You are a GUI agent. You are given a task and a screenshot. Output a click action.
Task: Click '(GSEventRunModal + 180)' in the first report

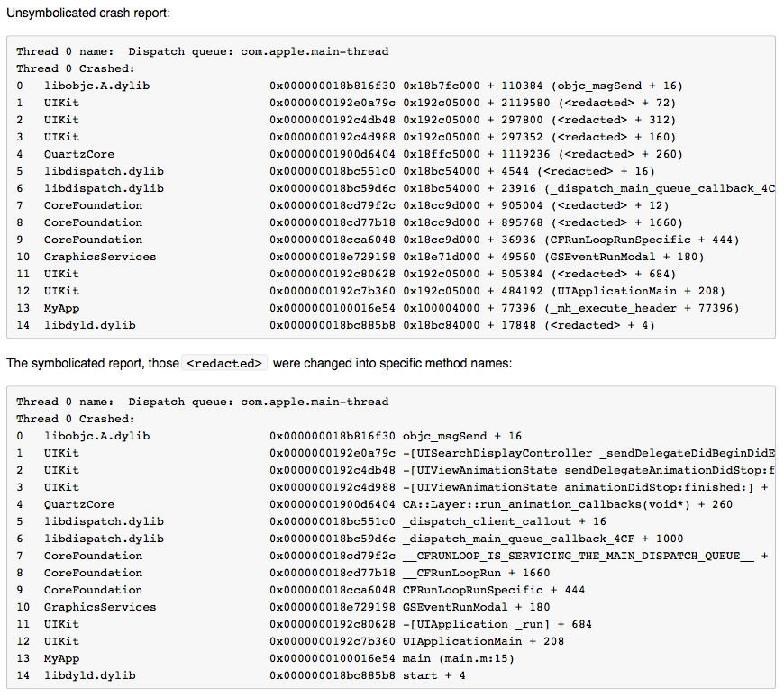(624, 257)
